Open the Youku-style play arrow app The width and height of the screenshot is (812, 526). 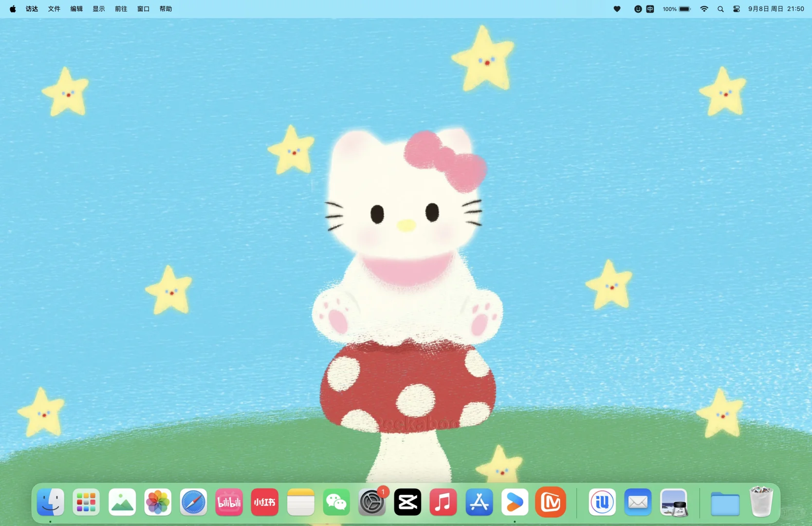pyautogui.click(x=515, y=502)
